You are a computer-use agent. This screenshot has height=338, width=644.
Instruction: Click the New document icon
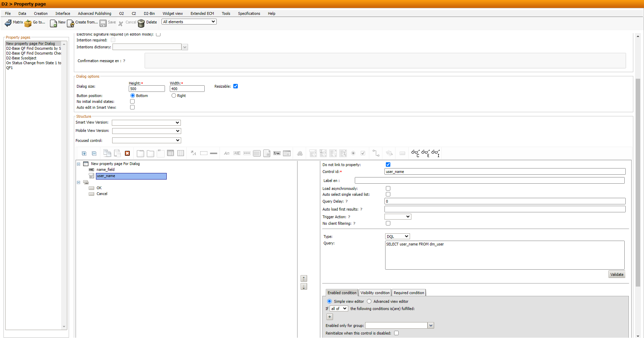(53, 23)
